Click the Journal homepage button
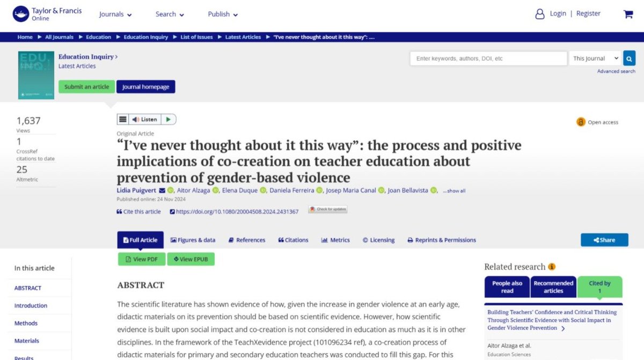The image size is (644, 360). [145, 87]
